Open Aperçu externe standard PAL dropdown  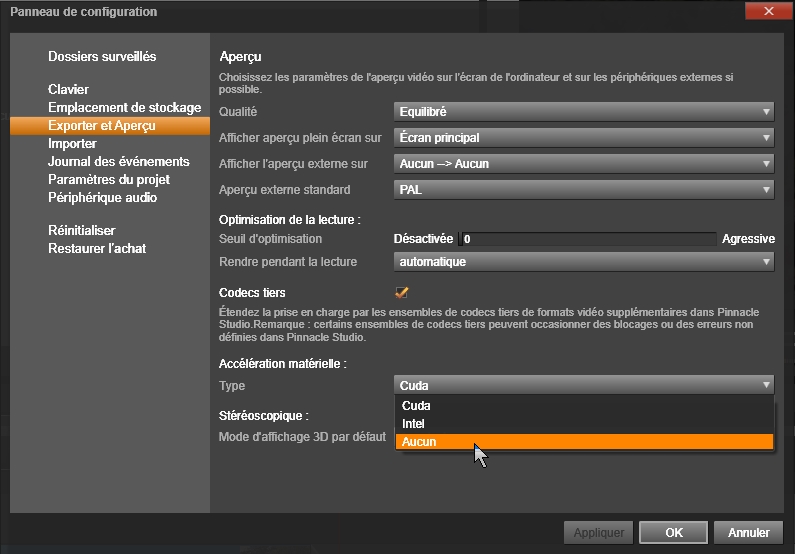coord(584,190)
